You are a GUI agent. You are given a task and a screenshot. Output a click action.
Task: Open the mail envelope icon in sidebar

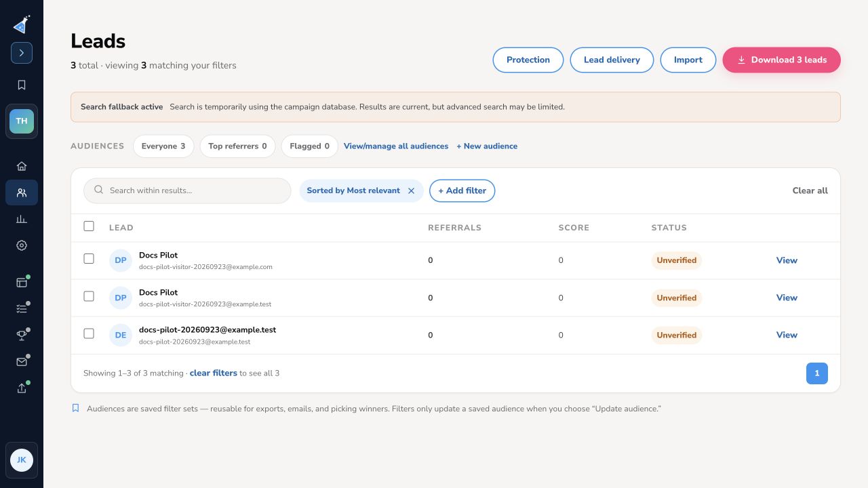coord(22,361)
